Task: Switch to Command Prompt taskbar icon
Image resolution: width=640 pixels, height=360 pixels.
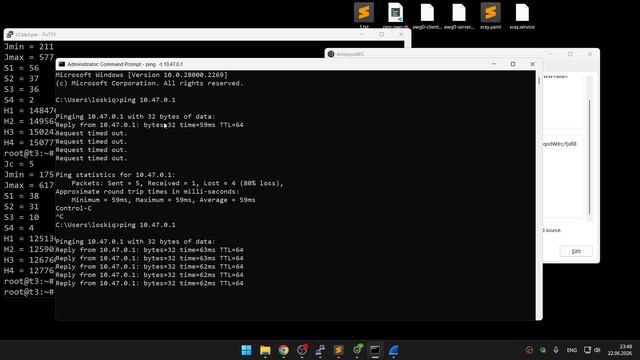Action: point(375,350)
